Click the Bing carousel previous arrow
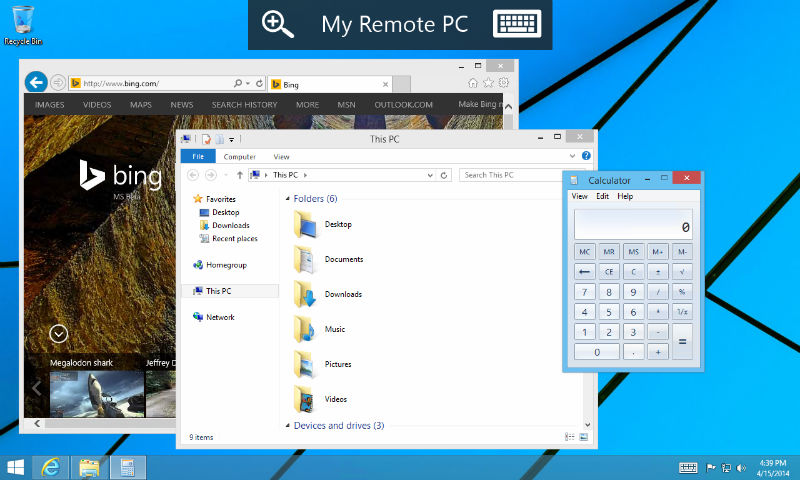This screenshot has height=480, width=800. [36, 388]
